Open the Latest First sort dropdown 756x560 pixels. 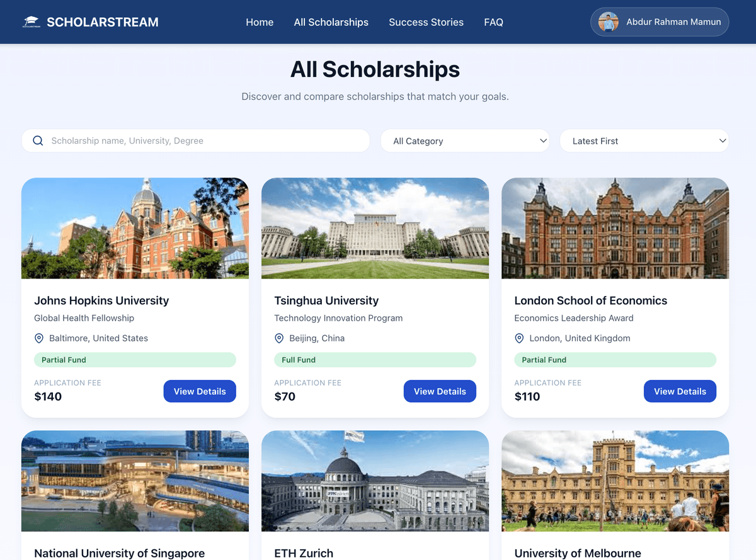(644, 140)
